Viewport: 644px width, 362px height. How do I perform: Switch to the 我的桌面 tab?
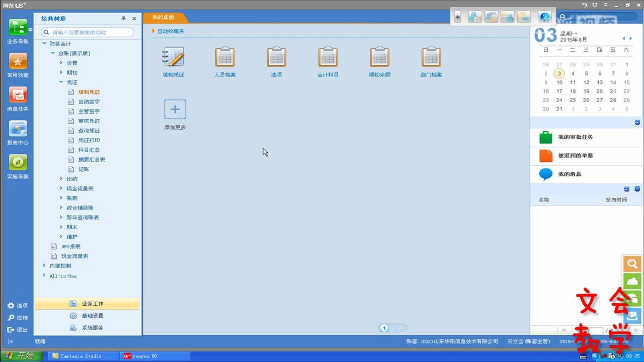[163, 17]
